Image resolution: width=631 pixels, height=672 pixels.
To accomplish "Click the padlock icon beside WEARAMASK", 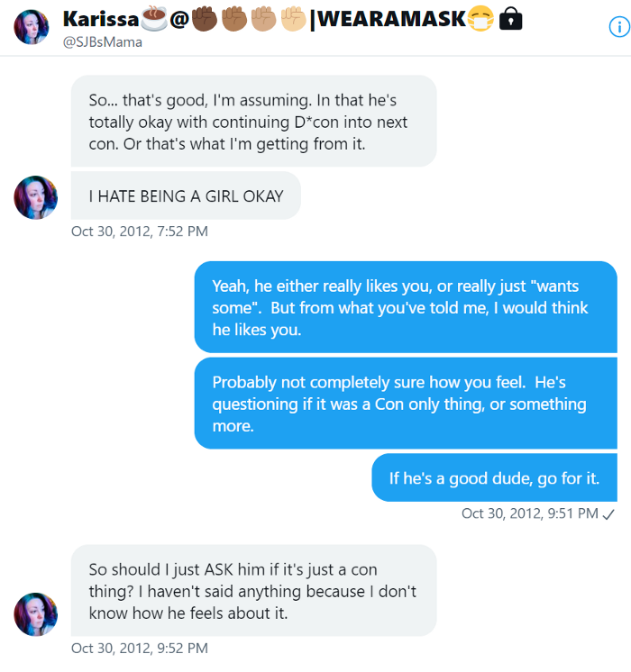I will point(511,18).
